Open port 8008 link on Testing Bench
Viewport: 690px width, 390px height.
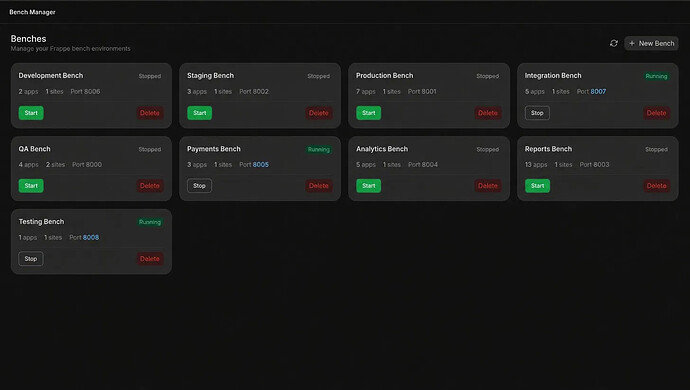coord(91,238)
